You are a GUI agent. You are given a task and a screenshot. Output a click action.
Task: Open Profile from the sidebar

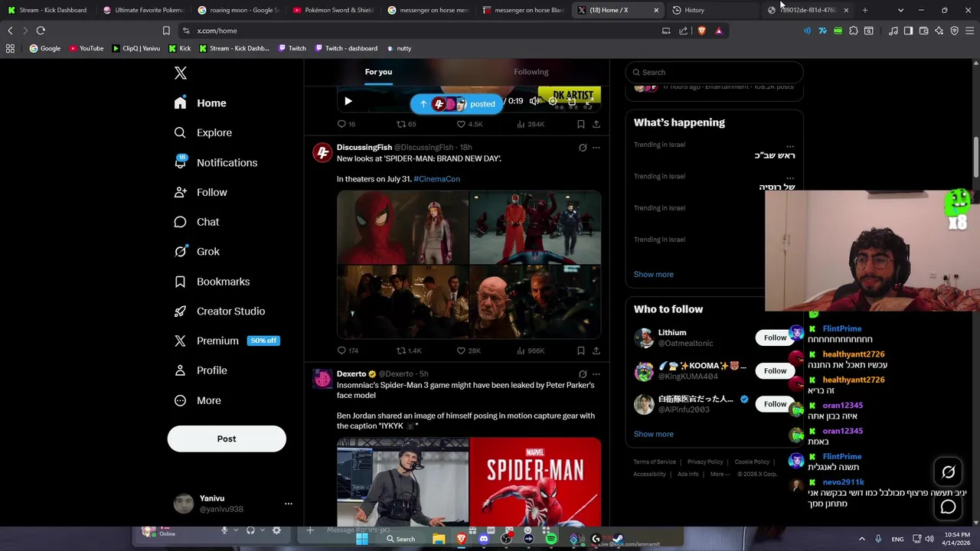(201, 370)
